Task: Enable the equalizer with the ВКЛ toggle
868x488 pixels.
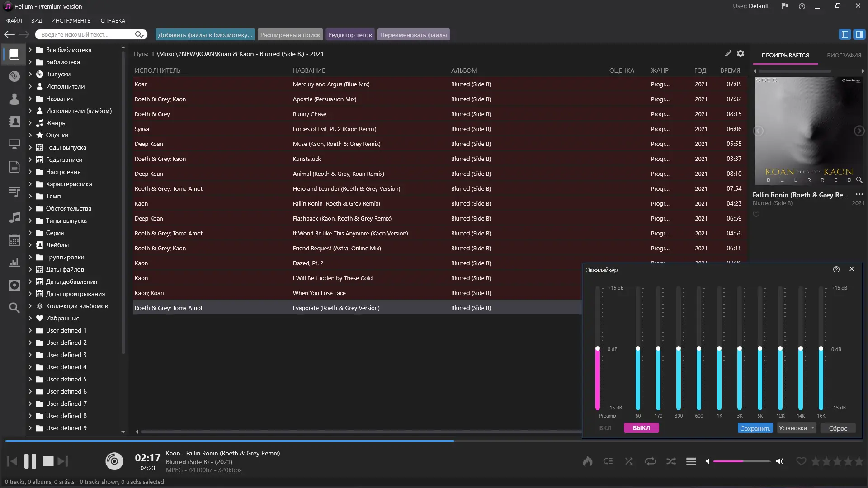Action: [605, 428]
